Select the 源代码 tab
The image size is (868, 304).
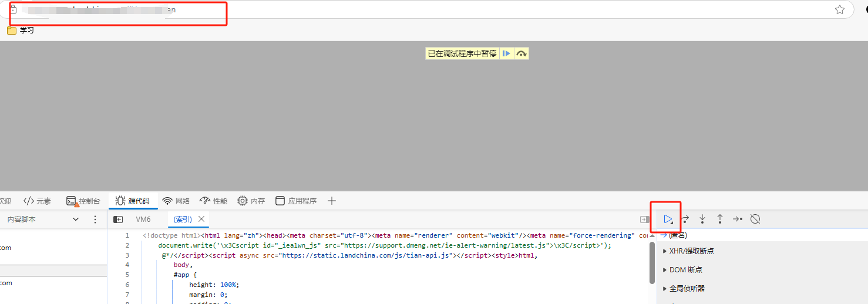[x=133, y=201]
